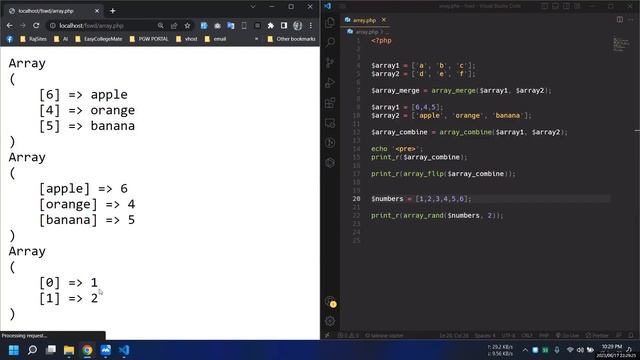640x360 pixels.
Task: Open Chrome tab search chevron
Action: click(x=253, y=7)
